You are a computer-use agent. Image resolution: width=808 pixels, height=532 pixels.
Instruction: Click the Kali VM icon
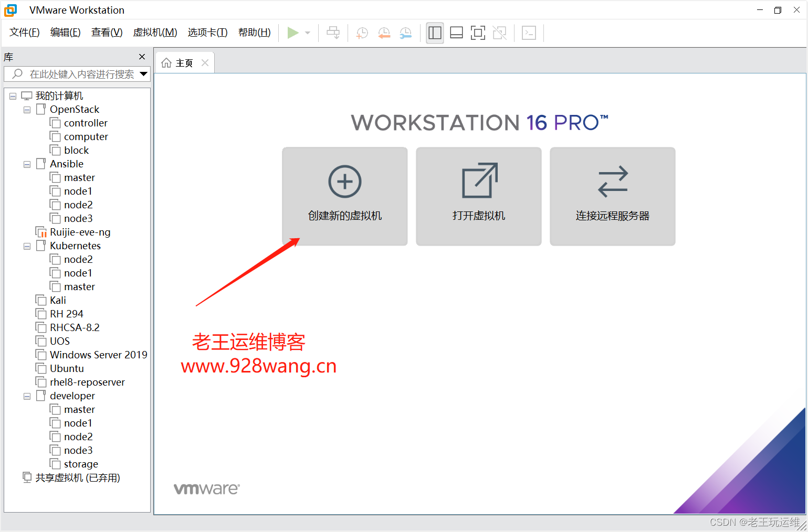[x=41, y=300]
